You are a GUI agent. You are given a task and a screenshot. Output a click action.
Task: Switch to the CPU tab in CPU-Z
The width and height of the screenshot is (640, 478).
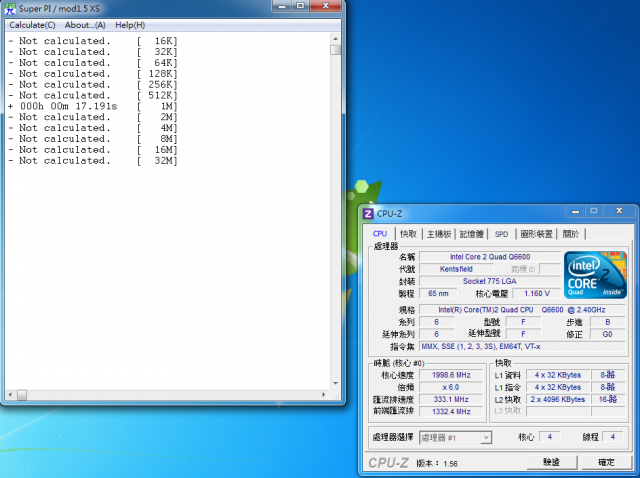click(380, 234)
